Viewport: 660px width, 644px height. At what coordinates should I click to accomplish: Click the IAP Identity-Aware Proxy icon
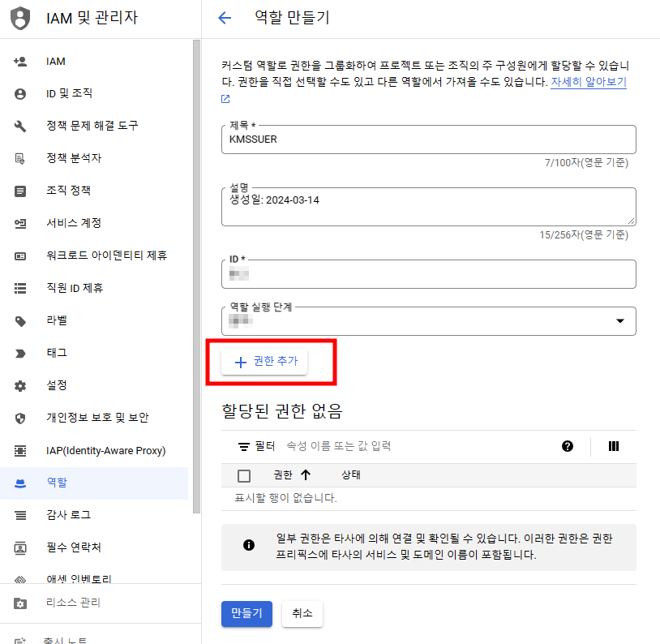tap(20, 451)
